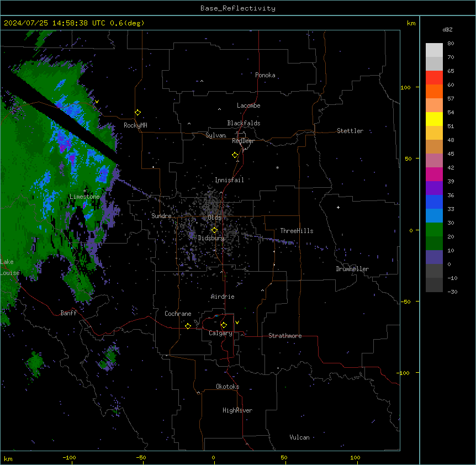Viewport: 476px width, 465px height.
Task: Click the Okotoks town label
Action: coord(228,387)
